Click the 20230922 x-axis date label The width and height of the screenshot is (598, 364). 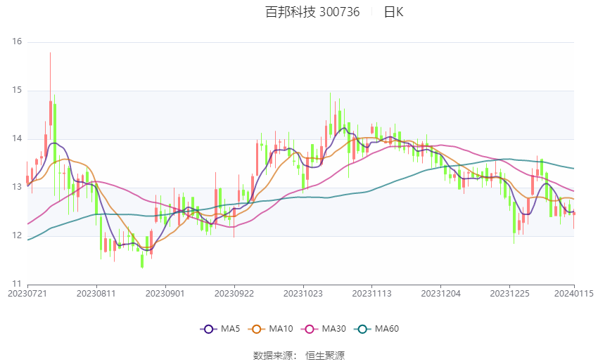point(234,294)
